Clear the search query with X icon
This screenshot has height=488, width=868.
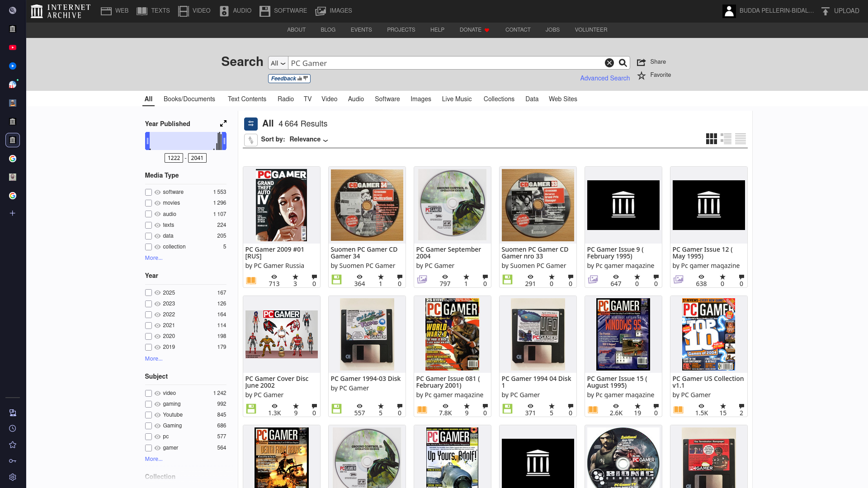pyautogui.click(x=609, y=63)
